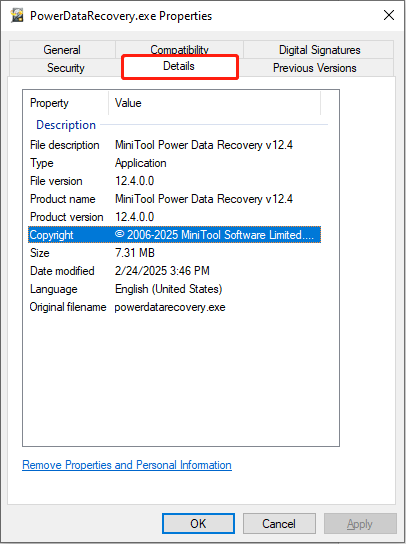Click the Apply button
The width and height of the screenshot is (406, 544).
point(360,524)
